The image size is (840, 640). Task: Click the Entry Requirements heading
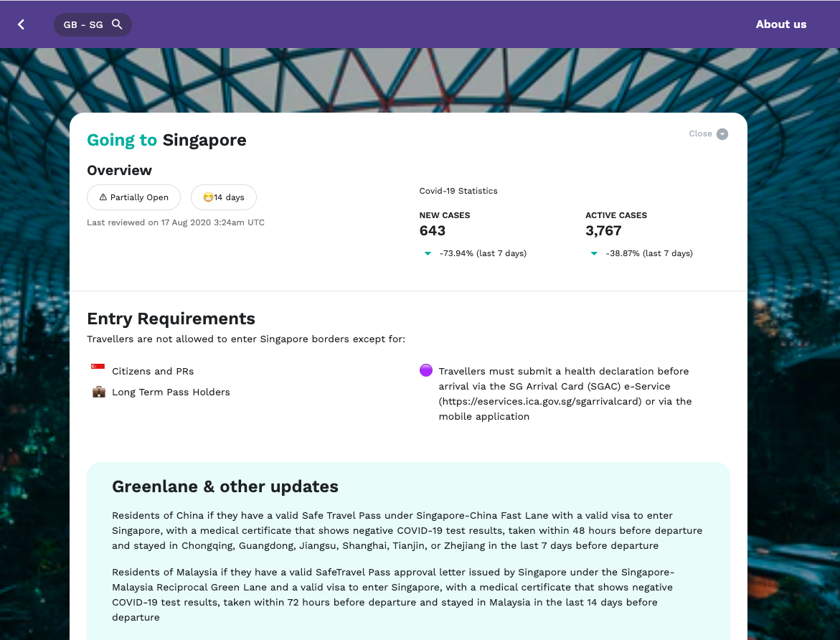click(x=171, y=319)
